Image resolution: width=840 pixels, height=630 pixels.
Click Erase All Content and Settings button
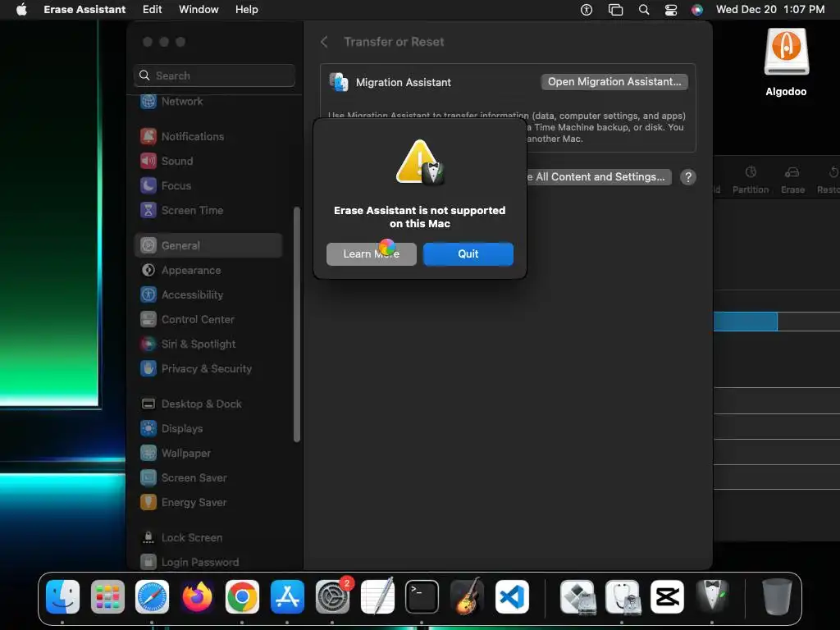pos(599,177)
